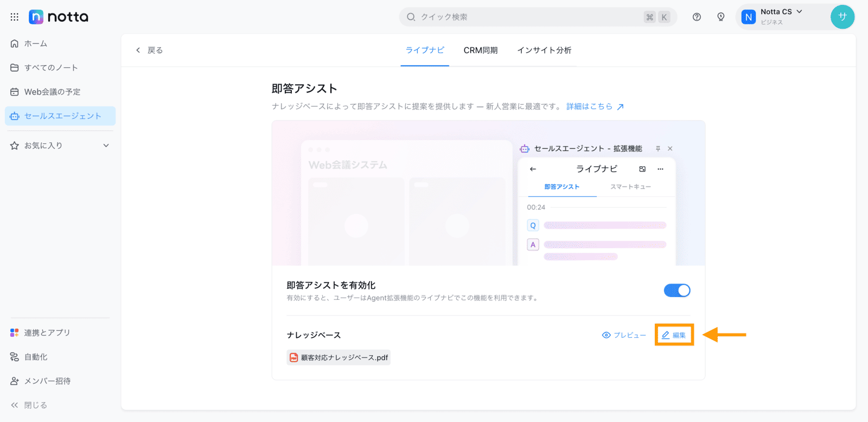Viewport: 868px width, 422px height.
Task: Click the workspace N badge icon
Action: point(749,17)
